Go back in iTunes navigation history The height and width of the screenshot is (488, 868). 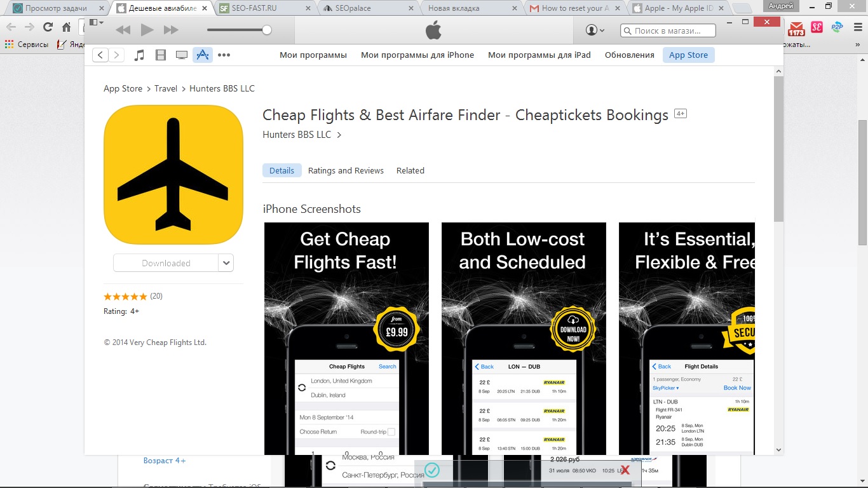coord(100,55)
